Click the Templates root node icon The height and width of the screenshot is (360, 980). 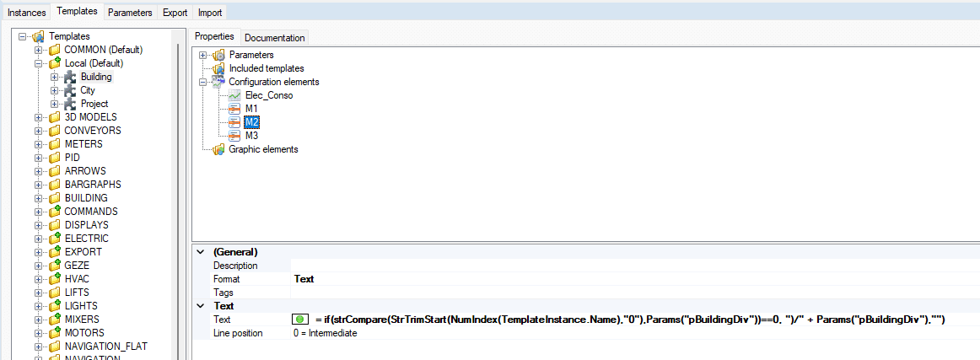point(39,36)
